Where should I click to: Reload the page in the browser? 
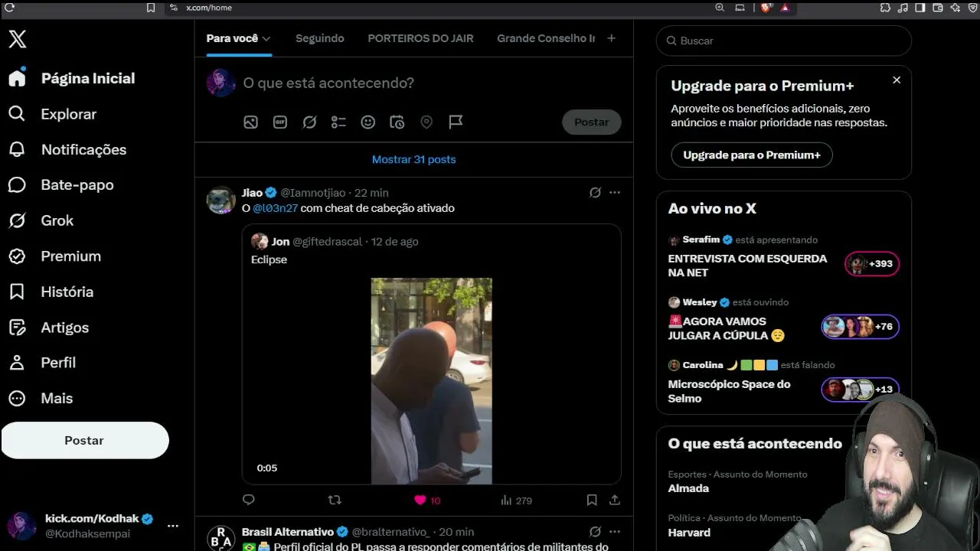click(9, 8)
